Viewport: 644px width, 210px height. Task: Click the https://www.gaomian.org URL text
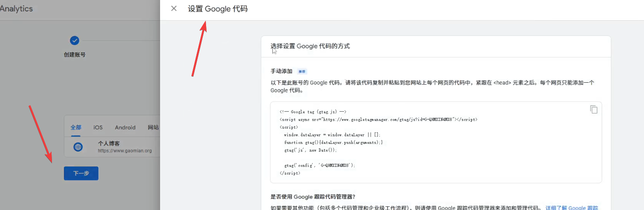[125, 150]
